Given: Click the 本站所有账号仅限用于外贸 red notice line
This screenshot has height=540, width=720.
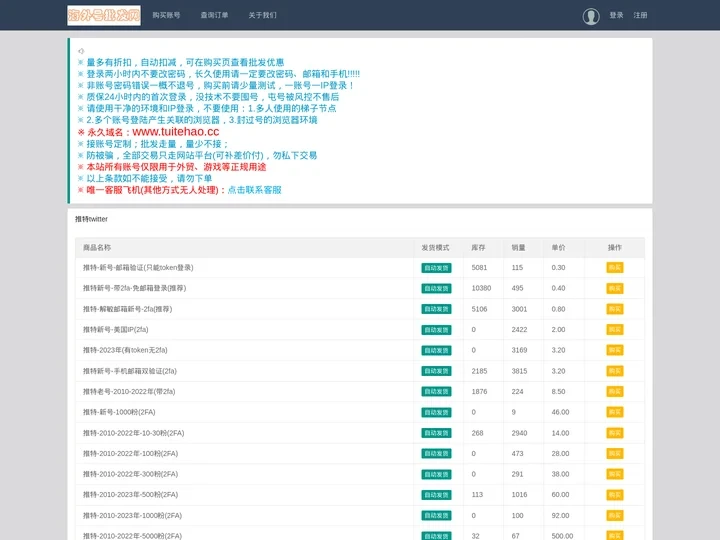Looking at the screenshot, I should (172, 167).
